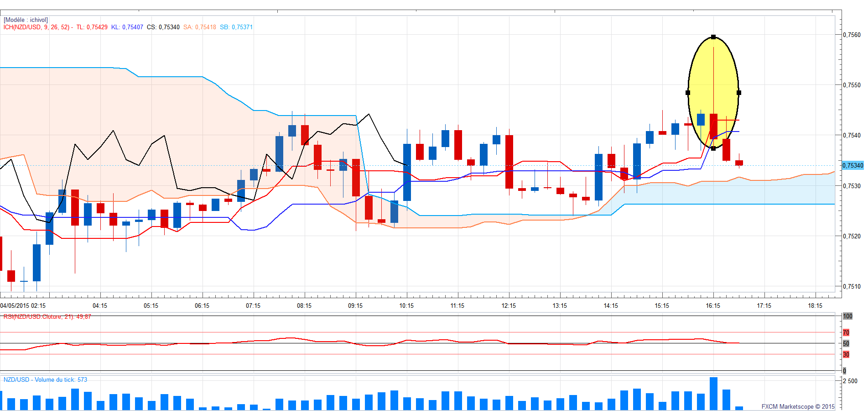Click the blue KL: 0,75407 value

(127, 27)
